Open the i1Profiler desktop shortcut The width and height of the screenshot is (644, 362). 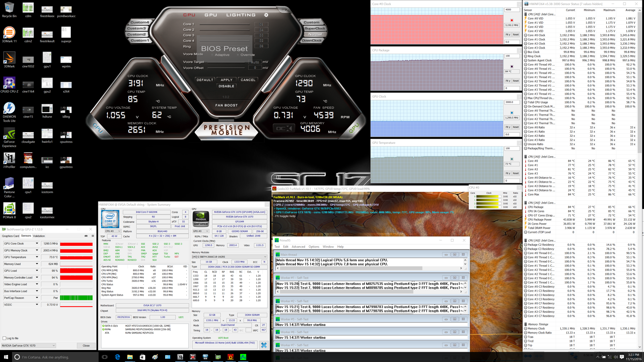click(x=9, y=160)
